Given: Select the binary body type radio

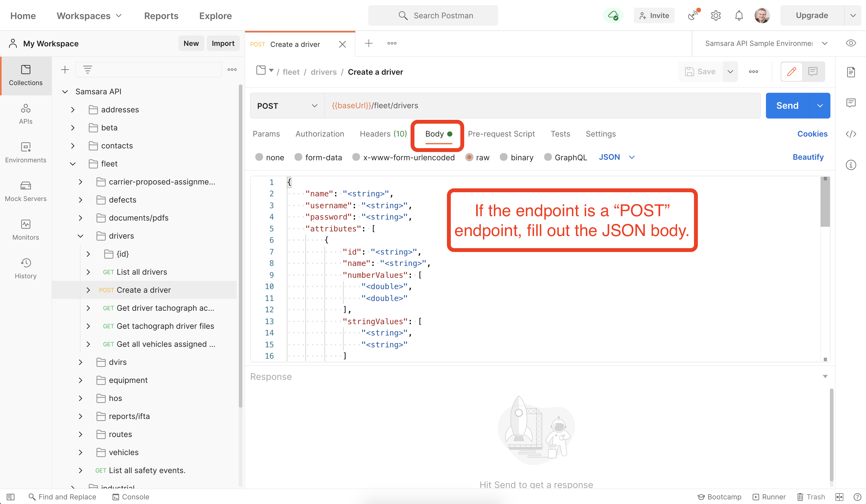Looking at the screenshot, I should pos(504,157).
